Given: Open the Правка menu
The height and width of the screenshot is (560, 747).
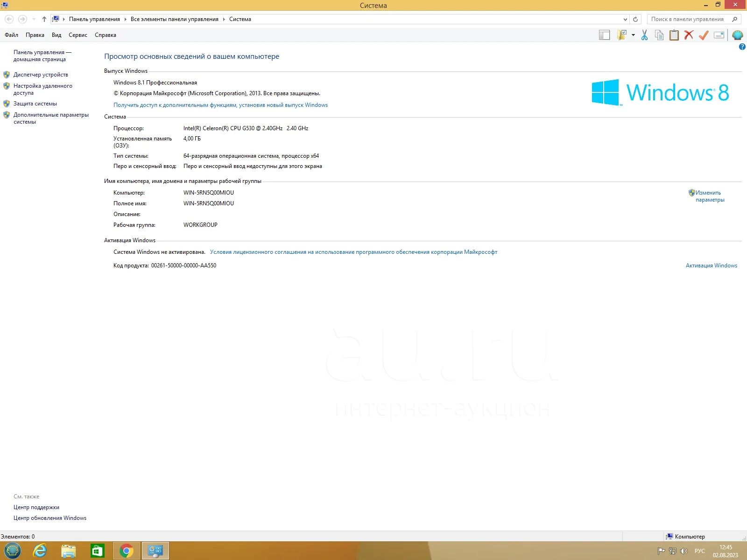Looking at the screenshot, I should pyautogui.click(x=35, y=35).
